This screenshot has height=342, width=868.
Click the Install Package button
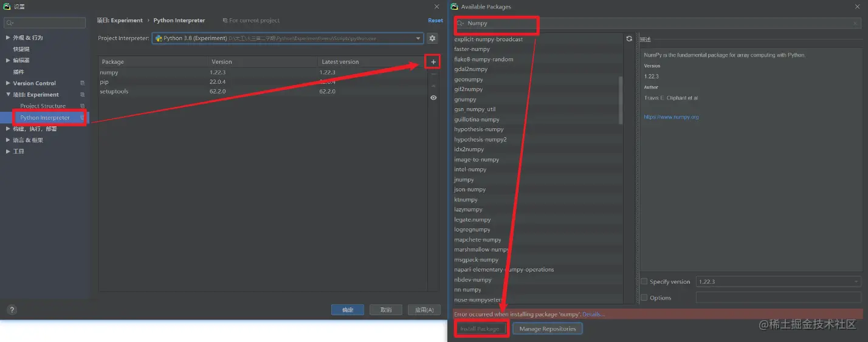480,329
